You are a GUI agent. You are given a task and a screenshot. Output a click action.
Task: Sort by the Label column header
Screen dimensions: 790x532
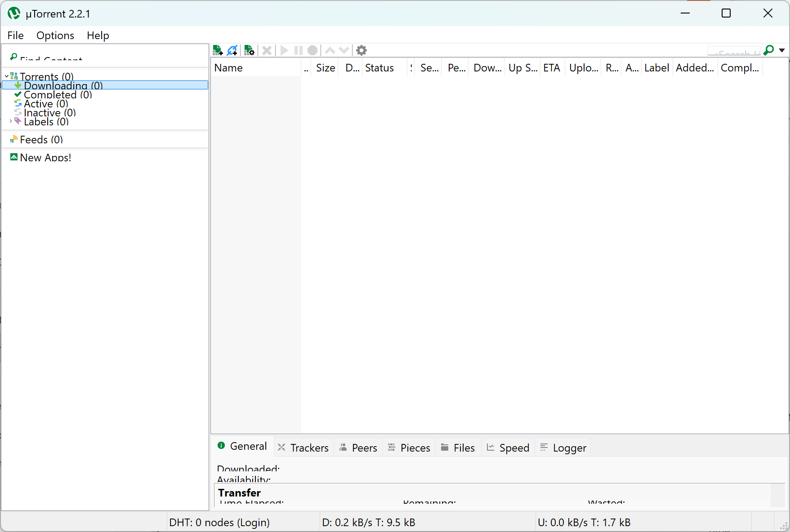point(657,68)
